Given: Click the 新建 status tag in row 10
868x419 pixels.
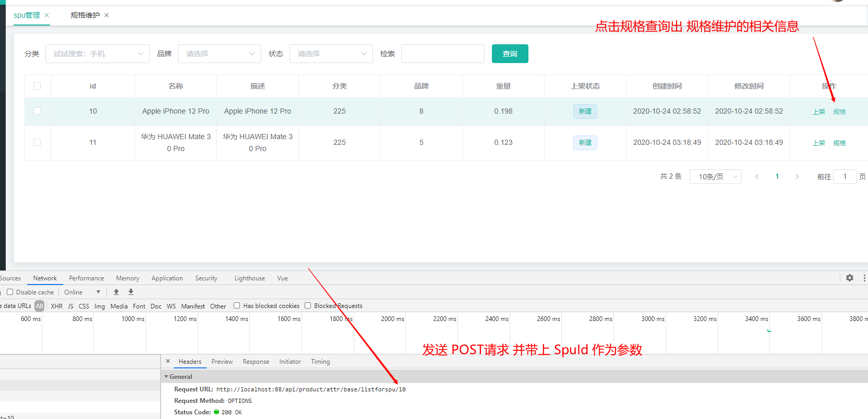Looking at the screenshot, I should point(585,112).
